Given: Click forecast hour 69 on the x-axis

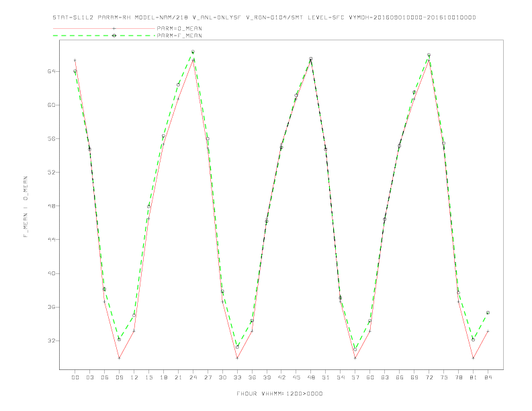Looking at the screenshot, I should point(414,377).
